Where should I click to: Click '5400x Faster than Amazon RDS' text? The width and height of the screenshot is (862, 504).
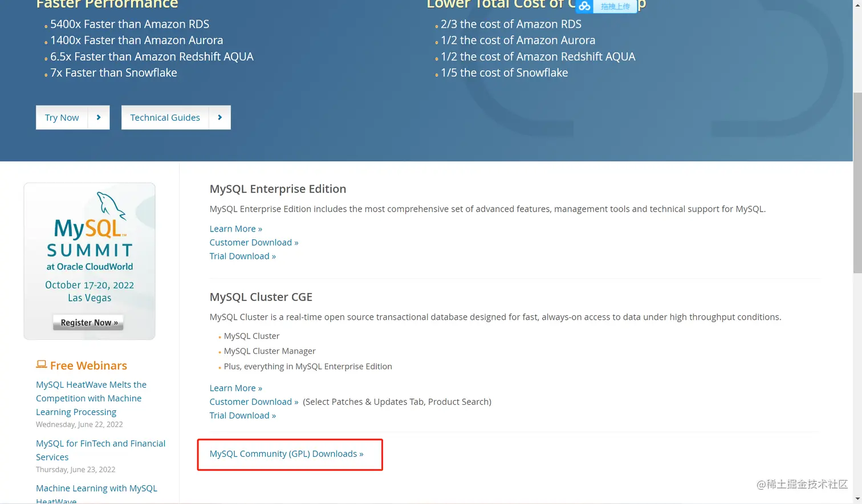pyautogui.click(x=129, y=24)
